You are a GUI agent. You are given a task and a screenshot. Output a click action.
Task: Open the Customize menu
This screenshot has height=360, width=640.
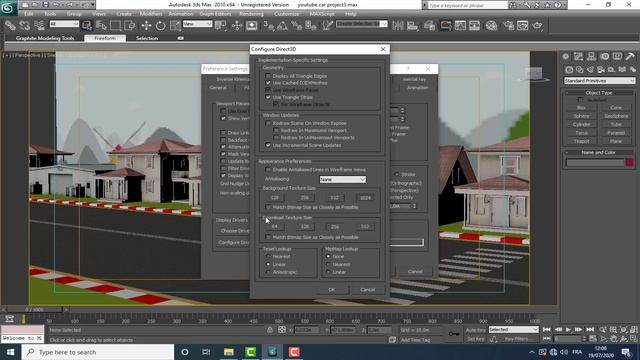tap(287, 14)
